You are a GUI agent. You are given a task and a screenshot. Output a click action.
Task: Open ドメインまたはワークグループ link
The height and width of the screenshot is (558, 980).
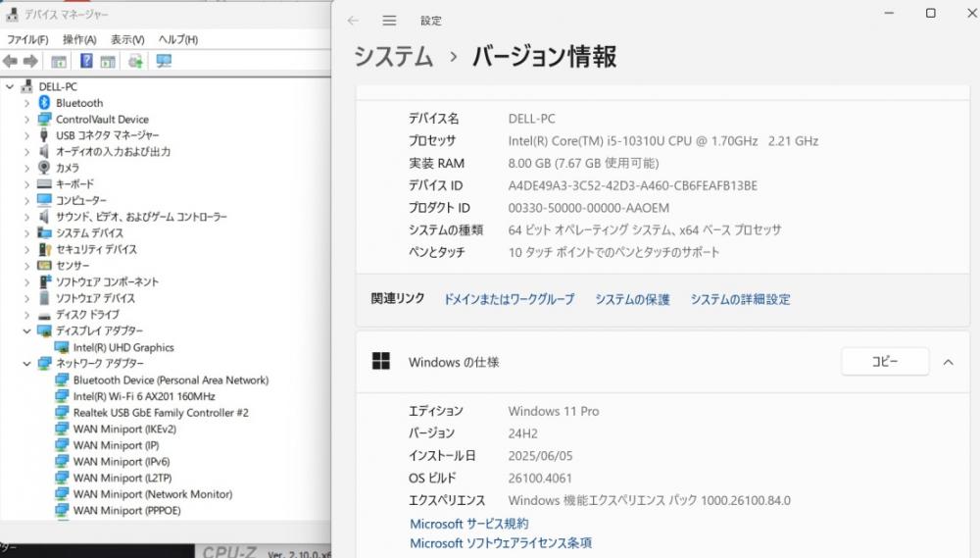point(509,299)
